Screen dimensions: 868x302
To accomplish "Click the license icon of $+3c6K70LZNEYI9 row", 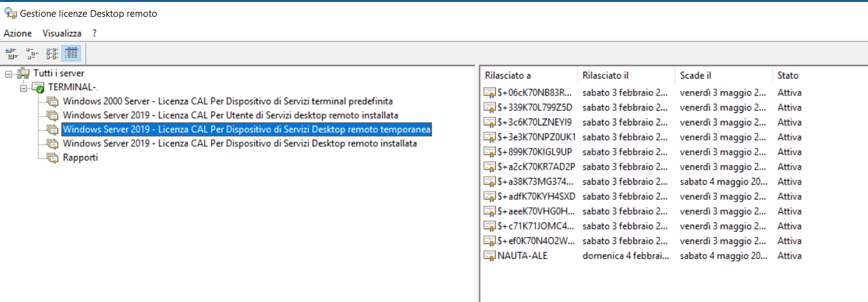I will tap(490, 123).
